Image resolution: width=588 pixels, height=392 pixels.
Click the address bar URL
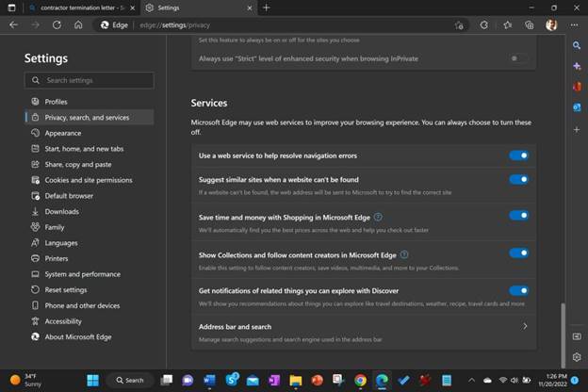pos(174,25)
